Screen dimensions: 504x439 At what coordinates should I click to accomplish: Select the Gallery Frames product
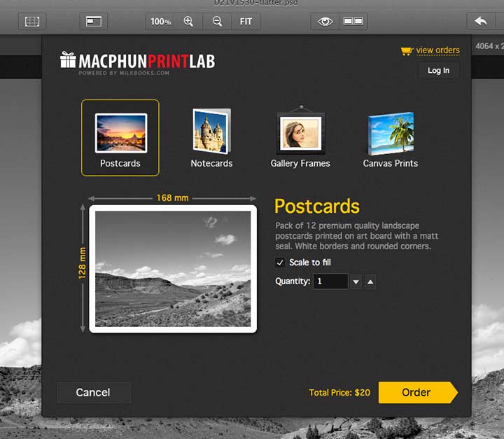tap(300, 137)
